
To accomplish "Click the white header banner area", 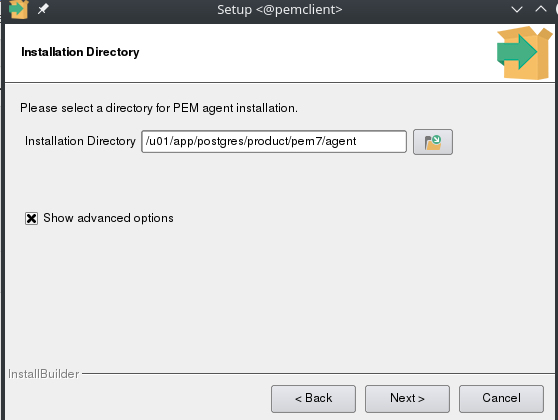I will 249,53.
